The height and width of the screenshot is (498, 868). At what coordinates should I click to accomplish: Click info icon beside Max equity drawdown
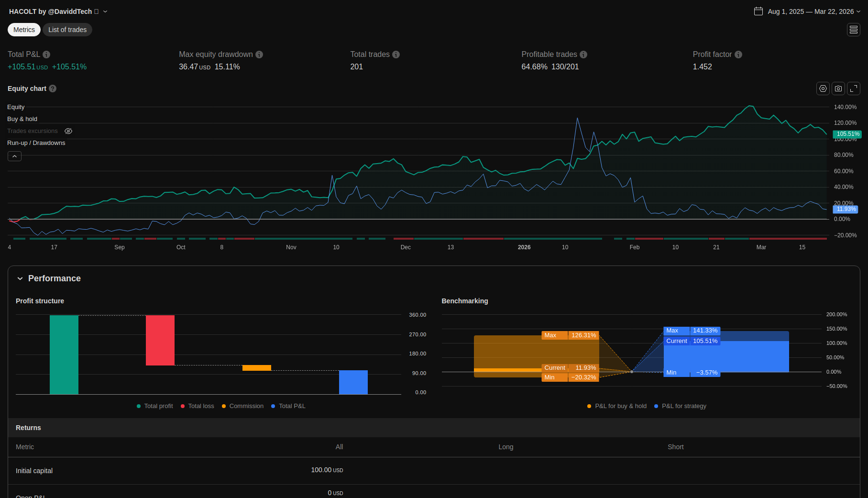click(x=259, y=55)
